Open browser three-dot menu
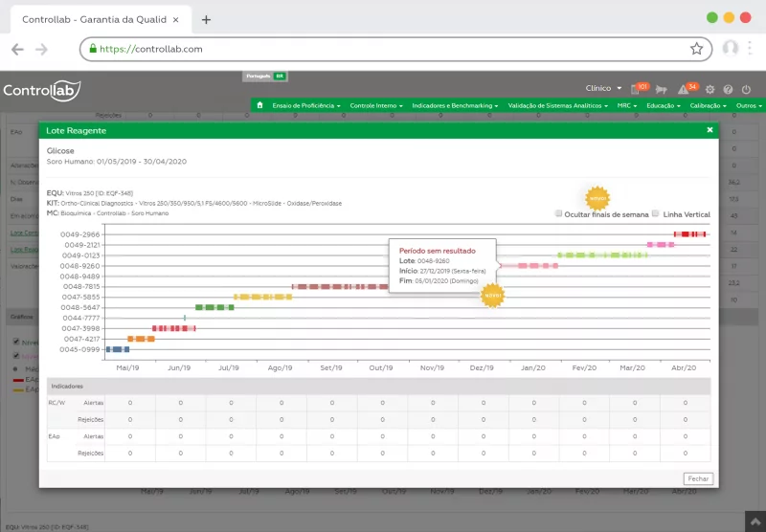Image resolution: width=766 pixels, height=532 pixels. pos(750,48)
